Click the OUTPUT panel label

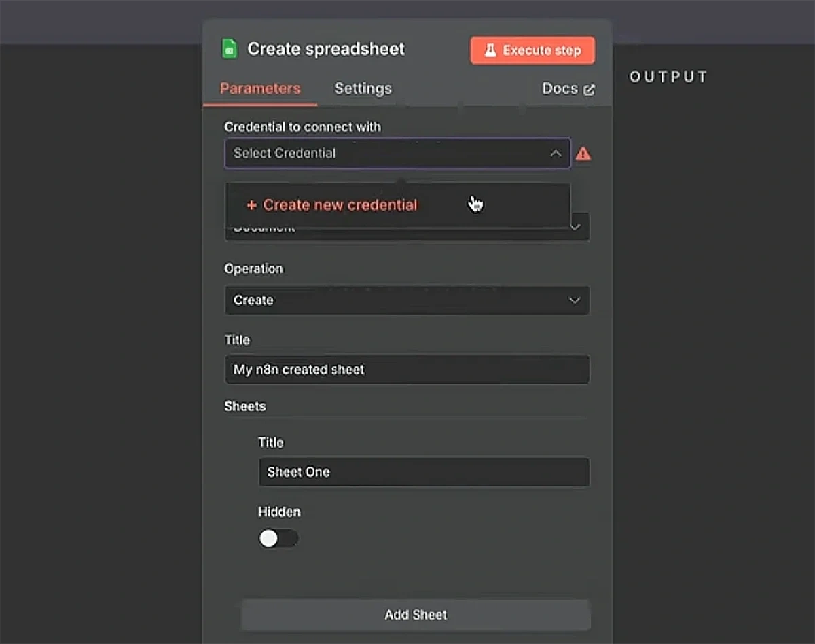pyautogui.click(x=668, y=76)
